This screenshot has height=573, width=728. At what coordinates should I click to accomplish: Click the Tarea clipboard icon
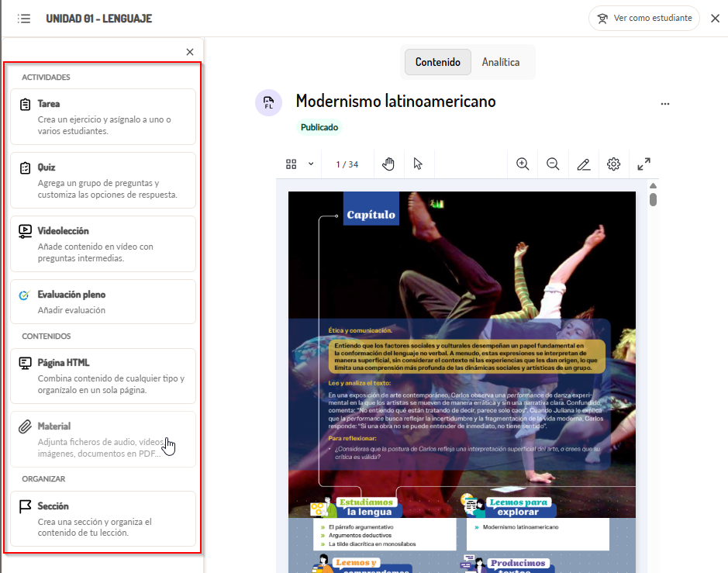tap(25, 104)
